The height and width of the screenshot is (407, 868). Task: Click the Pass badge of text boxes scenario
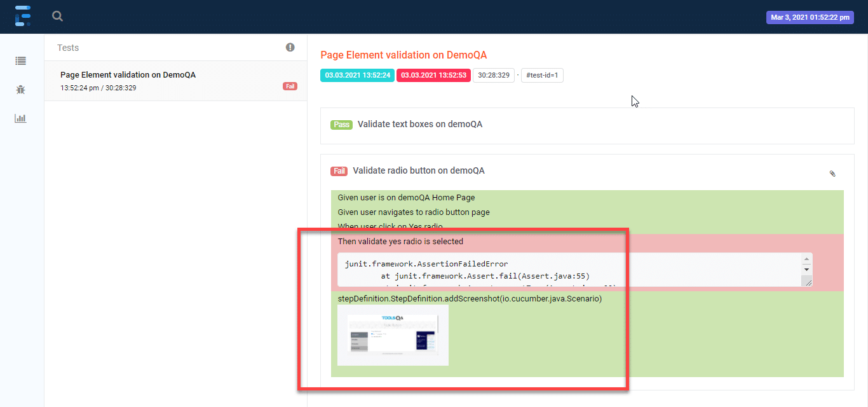[x=342, y=125]
